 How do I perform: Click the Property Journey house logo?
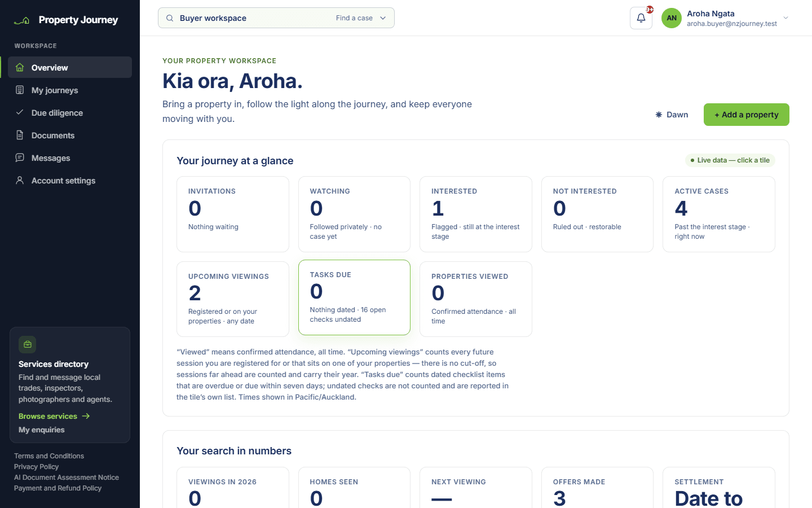[x=22, y=20]
